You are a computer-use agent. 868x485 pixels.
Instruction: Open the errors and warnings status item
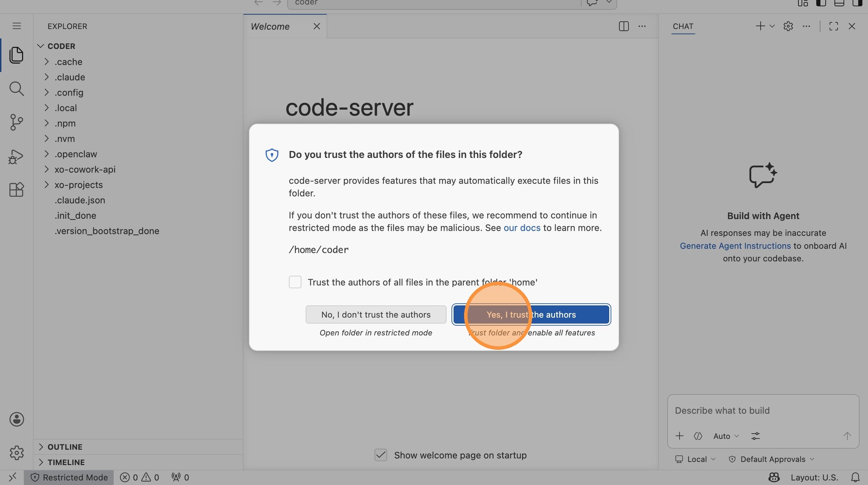coord(139,477)
